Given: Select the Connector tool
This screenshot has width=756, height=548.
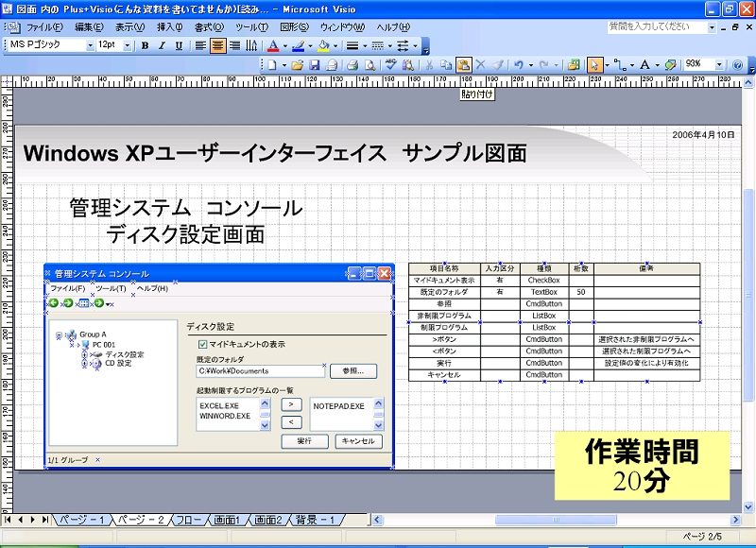Looking at the screenshot, I should pyautogui.click(x=620, y=64).
